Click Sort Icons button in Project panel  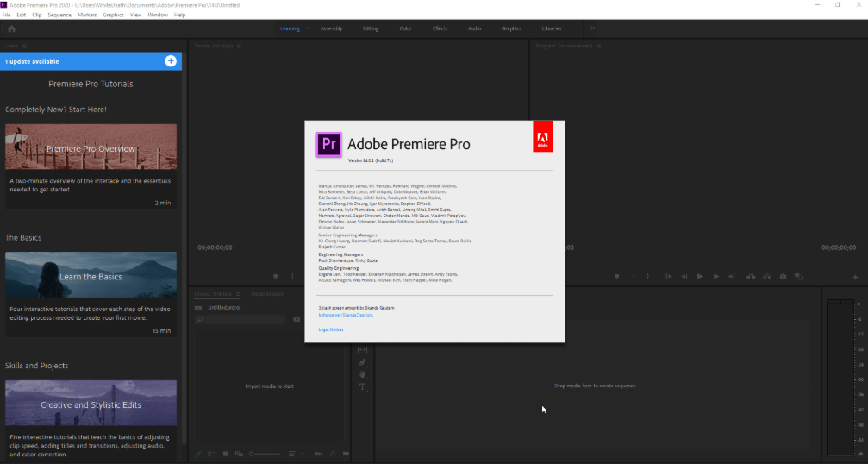(291, 454)
